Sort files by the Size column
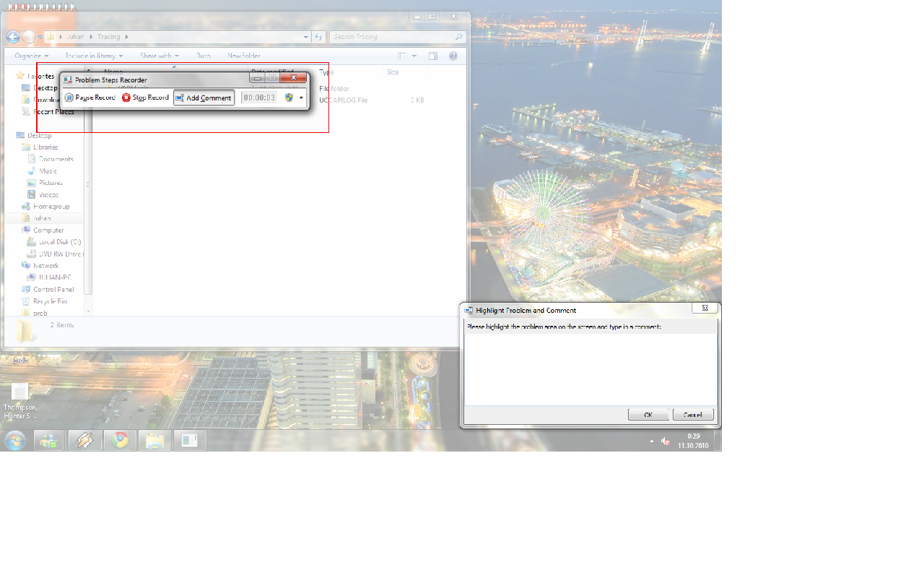The height and width of the screenshot is (578, 924). pyautogui.click(x=393, y=72)
